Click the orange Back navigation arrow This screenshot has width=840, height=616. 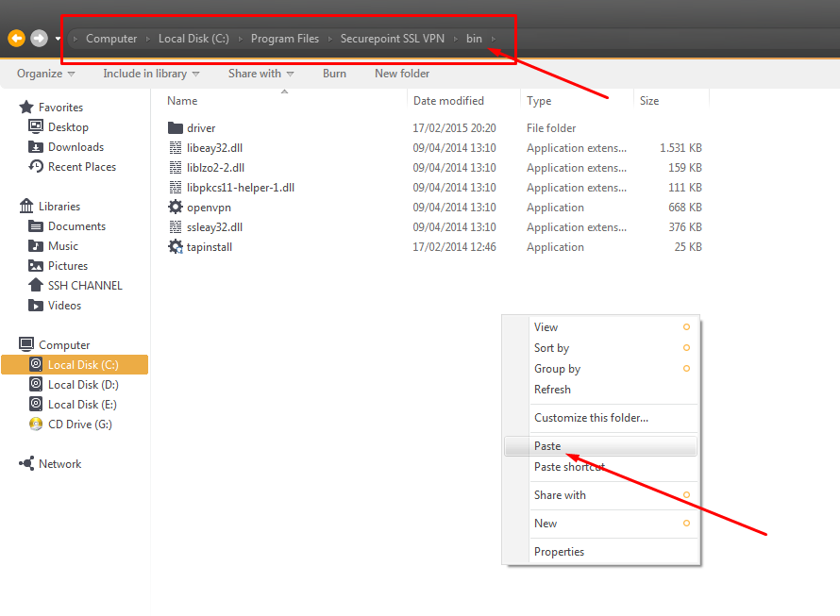coord(17,39)
